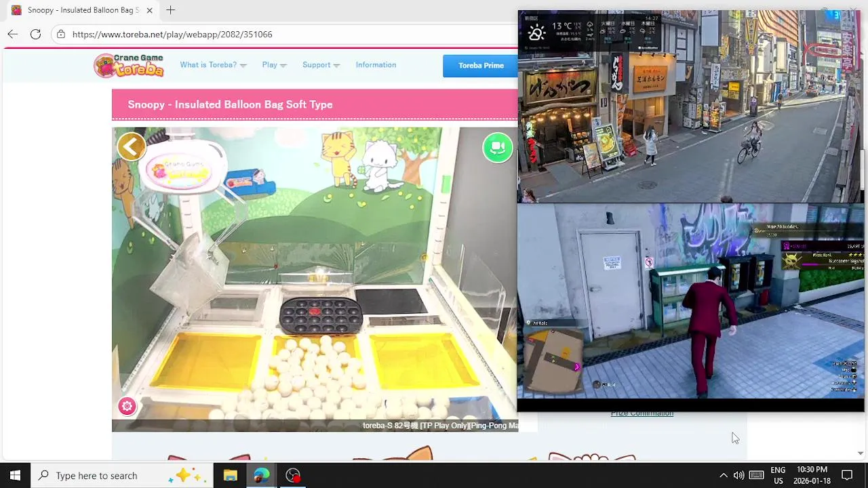The height and width of the screenshot is (488, 868).
Task: Open the notification center icon
Action: pyautogui.click(x=847, y=475)
